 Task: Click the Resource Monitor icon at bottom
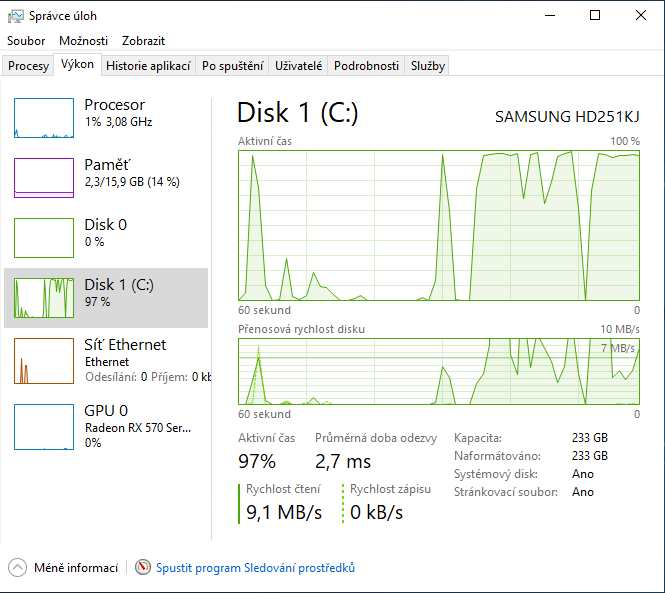[143, 568]
